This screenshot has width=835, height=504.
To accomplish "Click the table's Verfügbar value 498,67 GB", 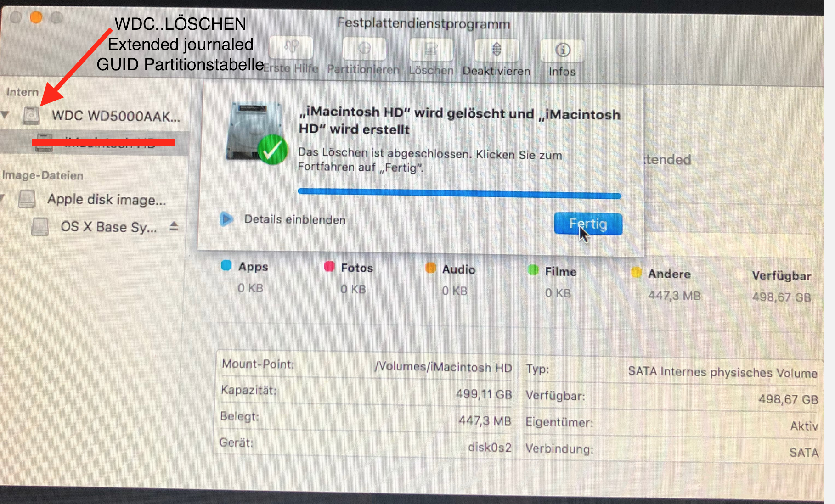I will [x=788, y=399].
